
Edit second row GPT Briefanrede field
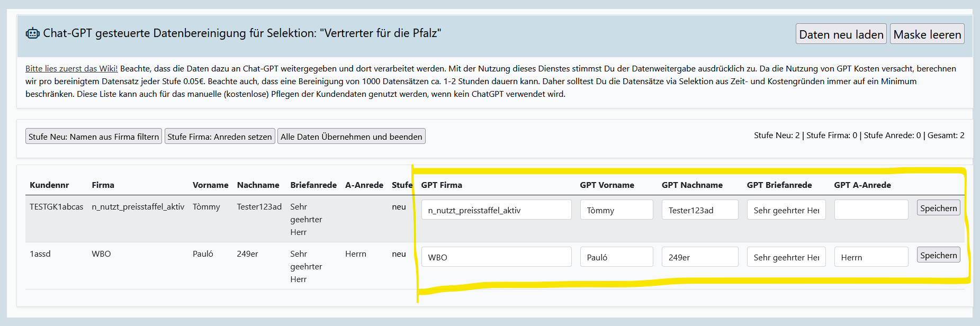(786, 257)
